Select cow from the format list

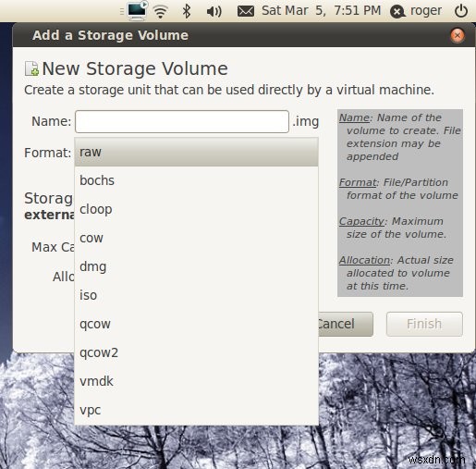click(x=196, y=238)
